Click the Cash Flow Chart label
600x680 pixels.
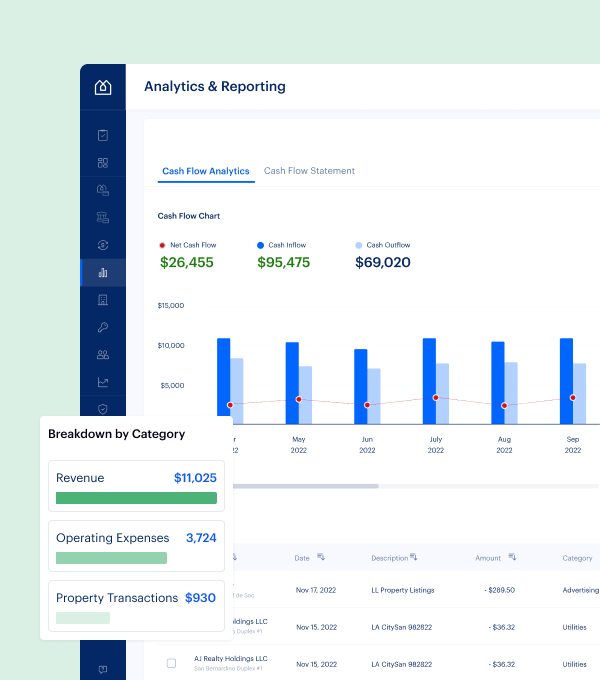189,216
